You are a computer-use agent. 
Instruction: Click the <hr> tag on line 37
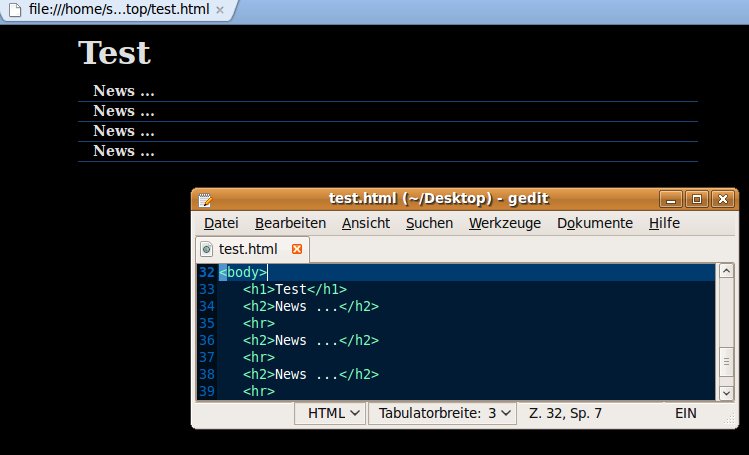tap(259, 357)
